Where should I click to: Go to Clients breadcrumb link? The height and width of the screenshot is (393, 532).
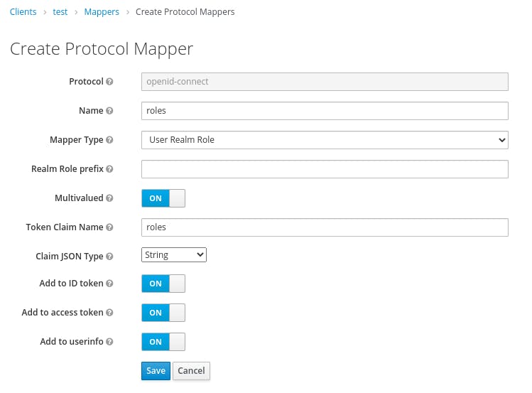[23, 12]
